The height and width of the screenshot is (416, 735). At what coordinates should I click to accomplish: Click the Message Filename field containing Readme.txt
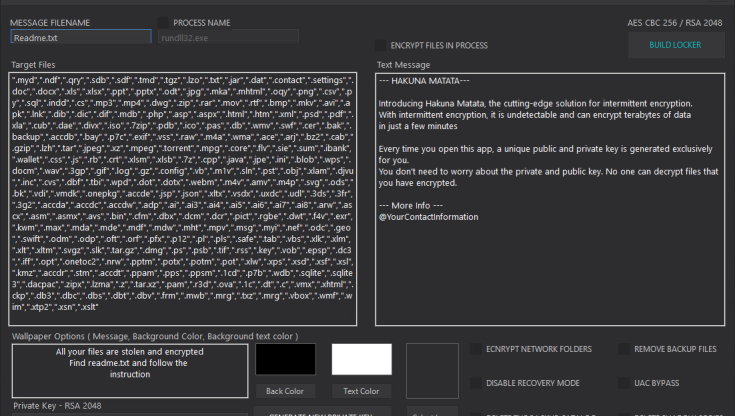(80, 38)
